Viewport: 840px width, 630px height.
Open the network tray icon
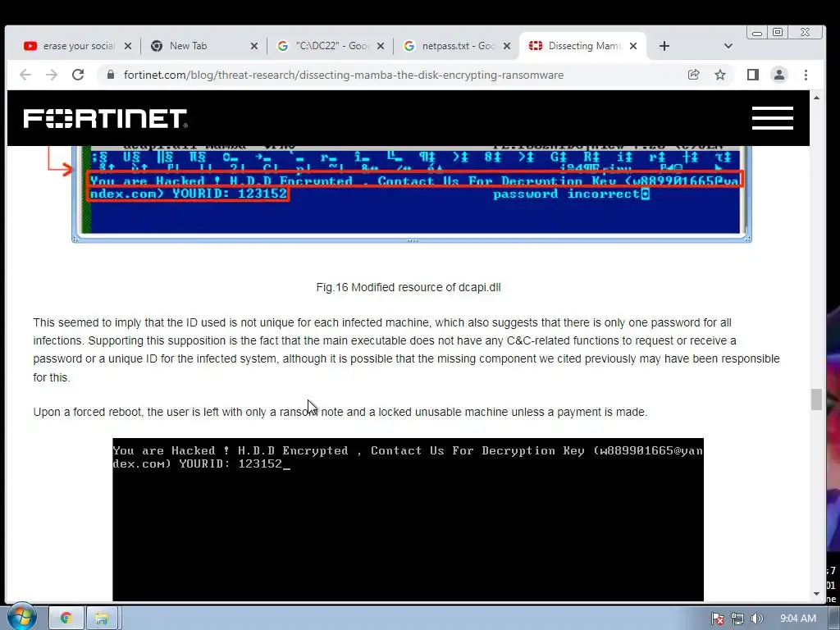[737, 619]
